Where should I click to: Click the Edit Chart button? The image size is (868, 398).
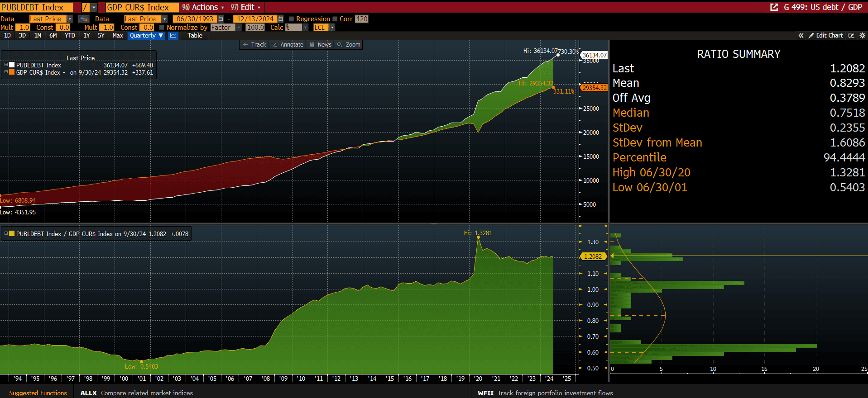(x=826, y=35)
